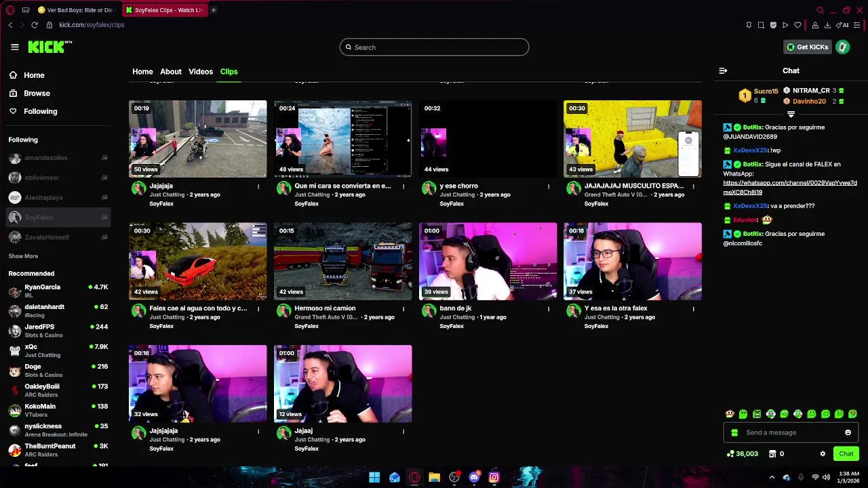Open Instagram from taskbar
Image resolution: width=868 pixels, height=488 pixels.
[x=494, y=477]
